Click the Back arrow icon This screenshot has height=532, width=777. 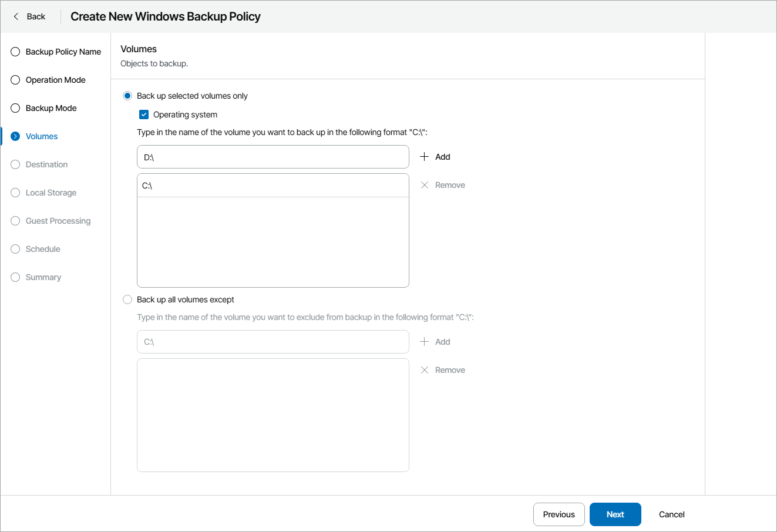16,16
